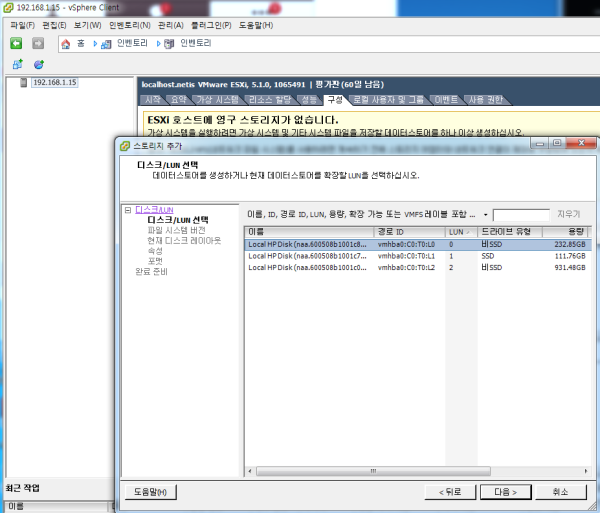Screen dimensions: 600x513
Task: Select the 구성 tab
Action: 335,100
